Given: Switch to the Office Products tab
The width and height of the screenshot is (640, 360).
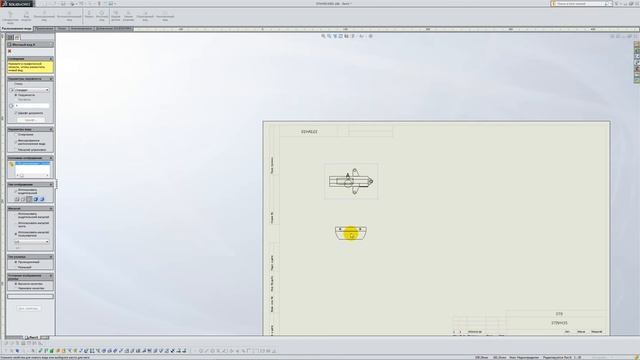Looking at the screenshot, I should [x=114, y=29].
